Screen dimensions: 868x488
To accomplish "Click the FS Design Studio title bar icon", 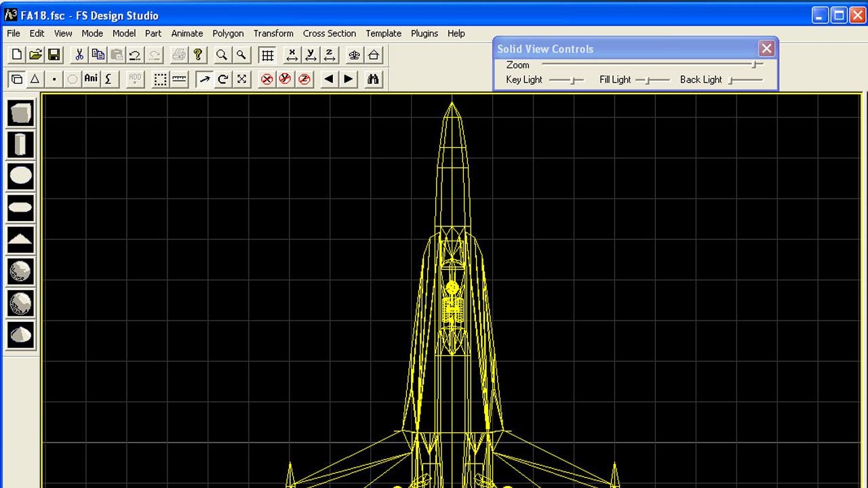I will pos(10,15).
